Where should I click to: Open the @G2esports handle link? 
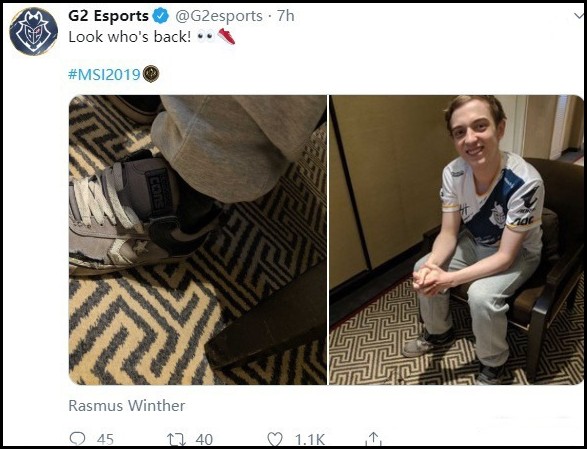(x=219, y=16)
